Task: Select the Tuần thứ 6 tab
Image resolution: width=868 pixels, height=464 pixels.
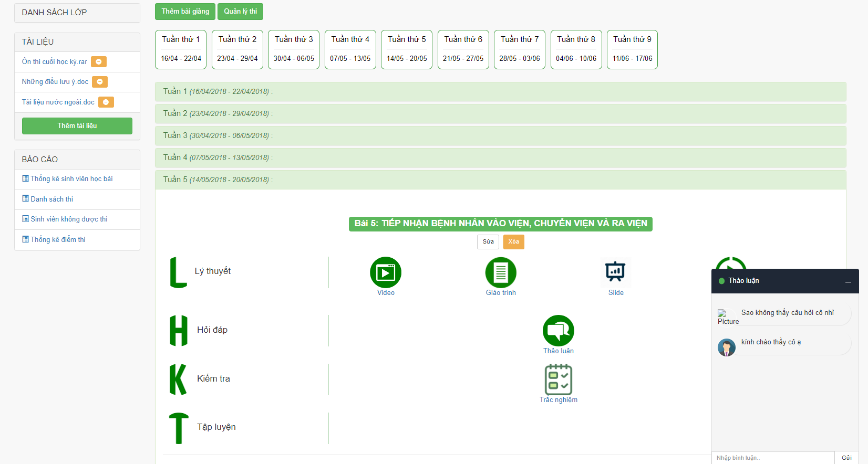Action: (463, 49)
